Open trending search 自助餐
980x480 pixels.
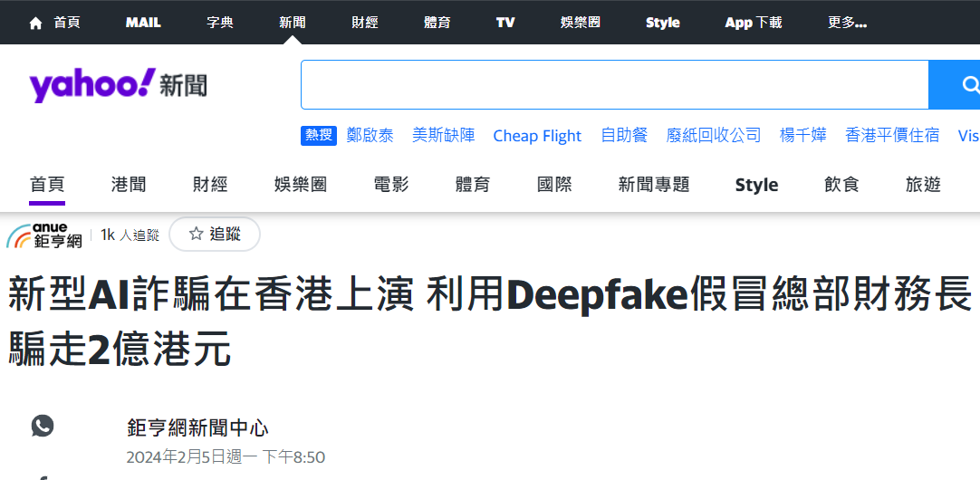pyautogui.click(x=624, y=135)
